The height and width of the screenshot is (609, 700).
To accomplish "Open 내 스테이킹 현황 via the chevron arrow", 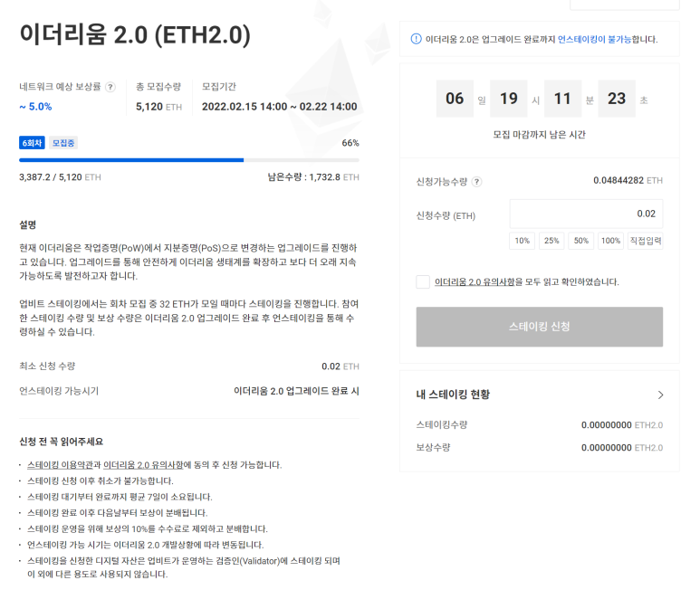I will [x=660, y=395].
